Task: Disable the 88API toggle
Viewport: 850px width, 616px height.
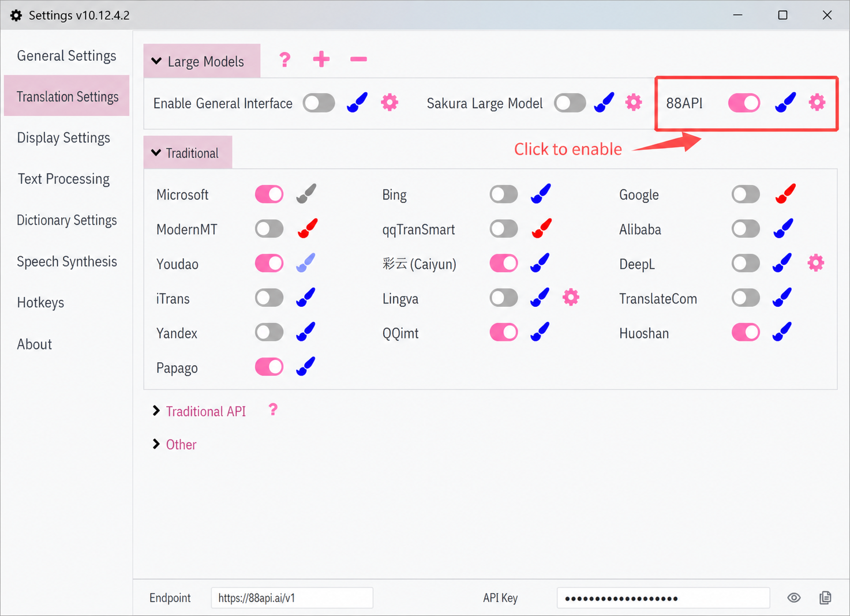Action: 744,103
